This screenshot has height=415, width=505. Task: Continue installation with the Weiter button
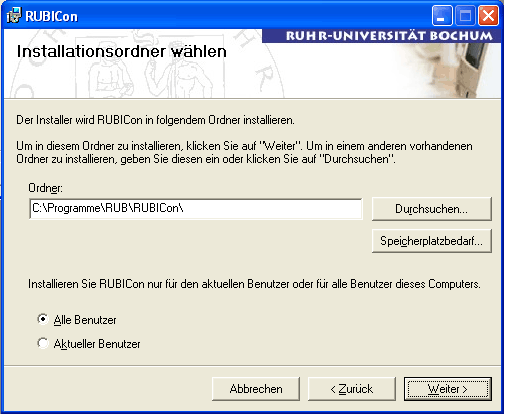tap(448, 389)
